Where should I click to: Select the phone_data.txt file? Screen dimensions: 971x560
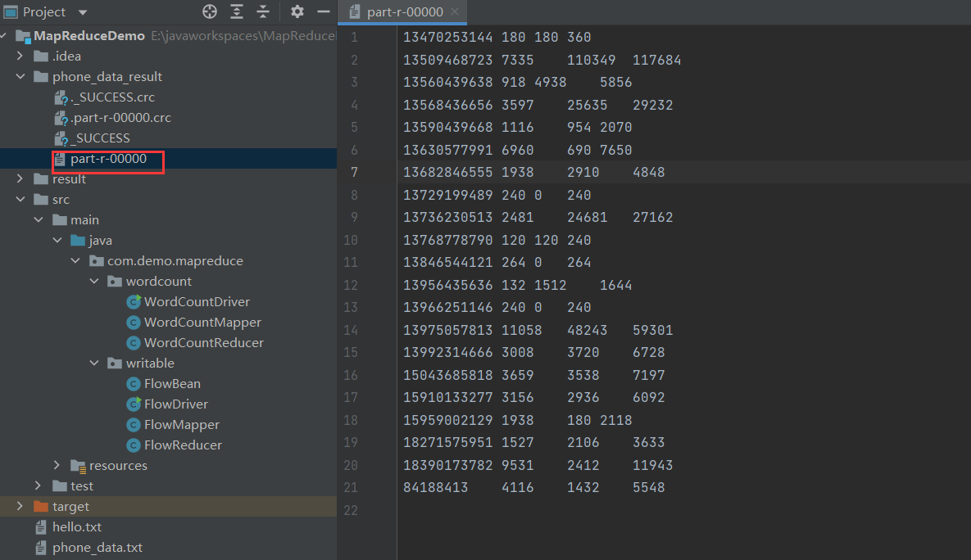pyautogui.click(x=98, y=548)
